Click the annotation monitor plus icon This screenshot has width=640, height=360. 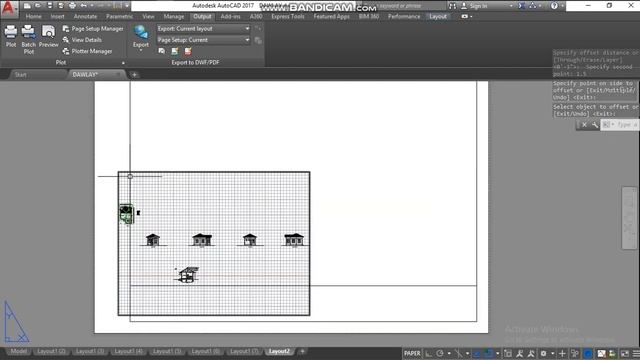click(562, 353)
